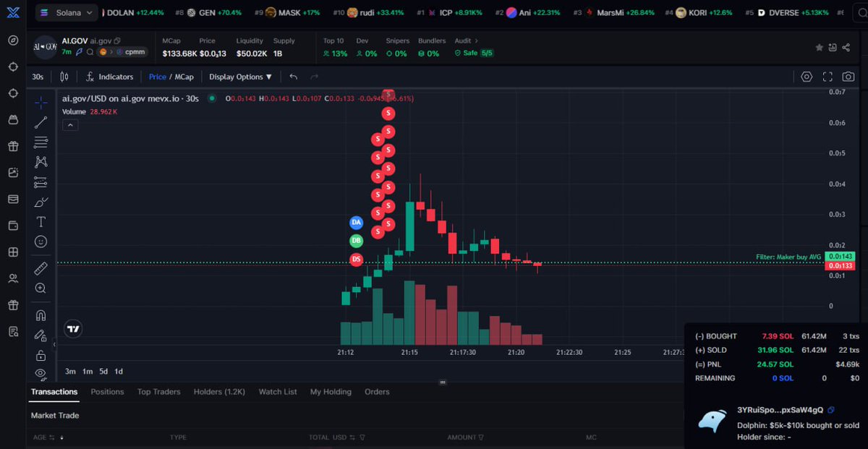Change the 30s timeframe interval
This screenshot has height=449, width=868.
point(38,77)
